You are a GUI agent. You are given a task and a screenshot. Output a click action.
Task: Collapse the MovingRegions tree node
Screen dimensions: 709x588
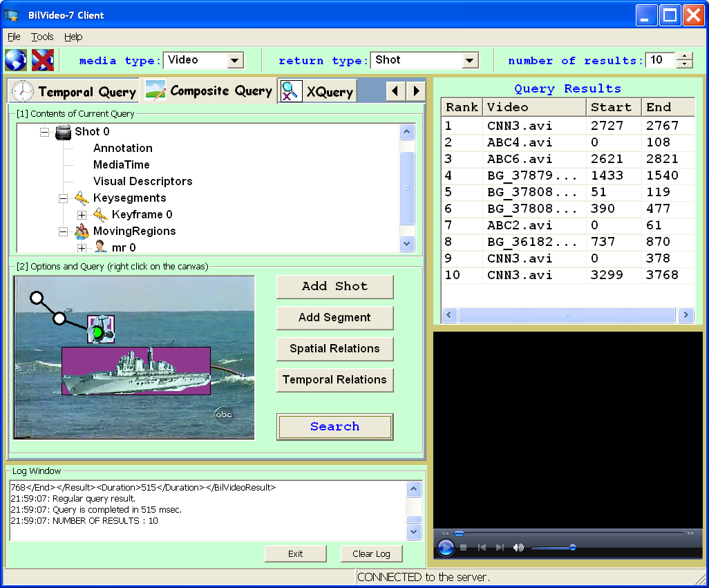click(x=63, y=231)
